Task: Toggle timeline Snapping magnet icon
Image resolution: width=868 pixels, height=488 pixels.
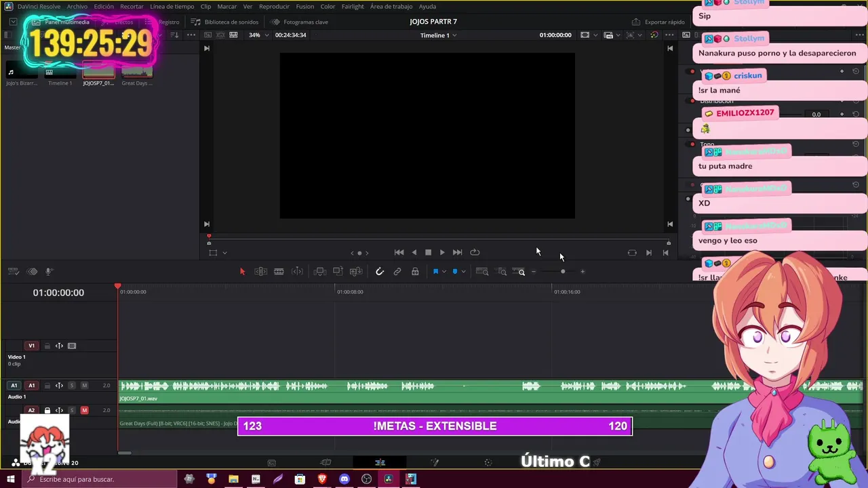Action: (x=380, y=272)
